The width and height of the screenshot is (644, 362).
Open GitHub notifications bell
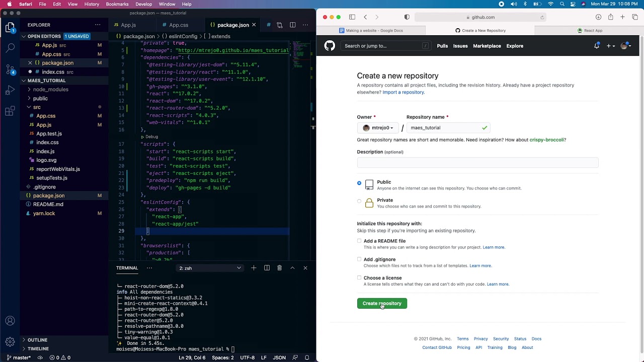click(x=597, y=46)
